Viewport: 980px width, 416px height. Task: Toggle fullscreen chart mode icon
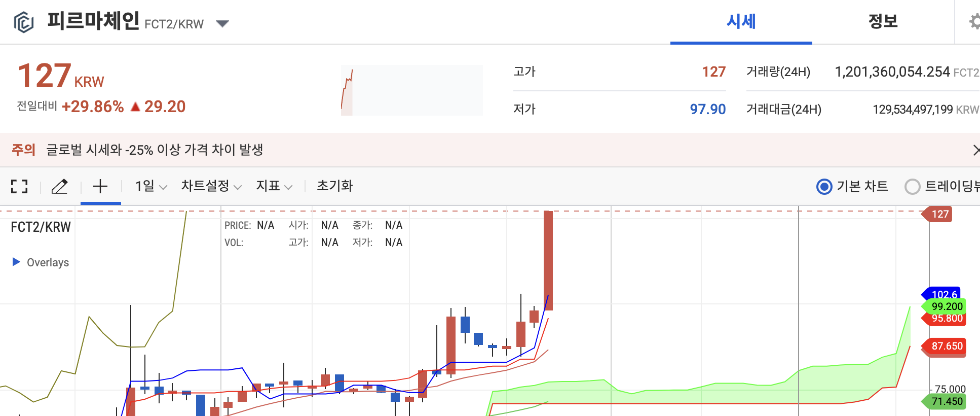coord(19,186)
